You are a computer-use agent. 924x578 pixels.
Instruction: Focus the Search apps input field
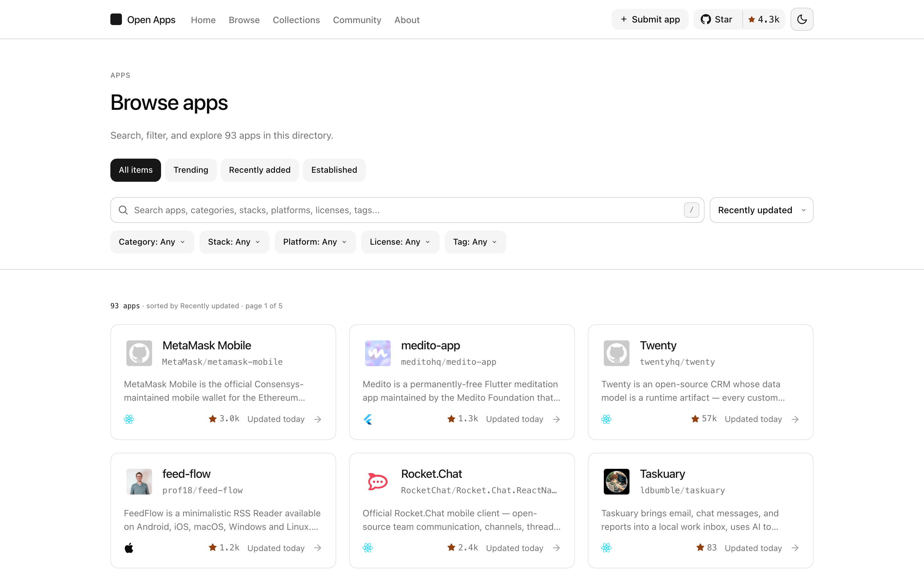(407, 210)
